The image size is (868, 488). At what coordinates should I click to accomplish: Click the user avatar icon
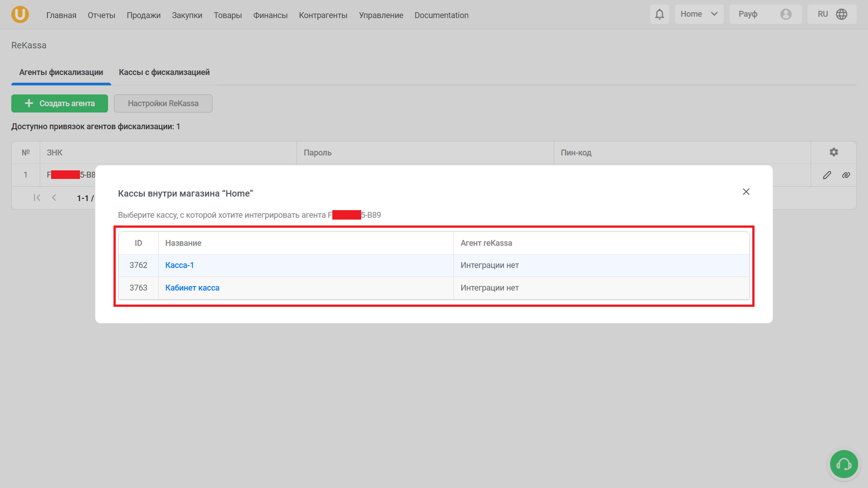point(786,14)
